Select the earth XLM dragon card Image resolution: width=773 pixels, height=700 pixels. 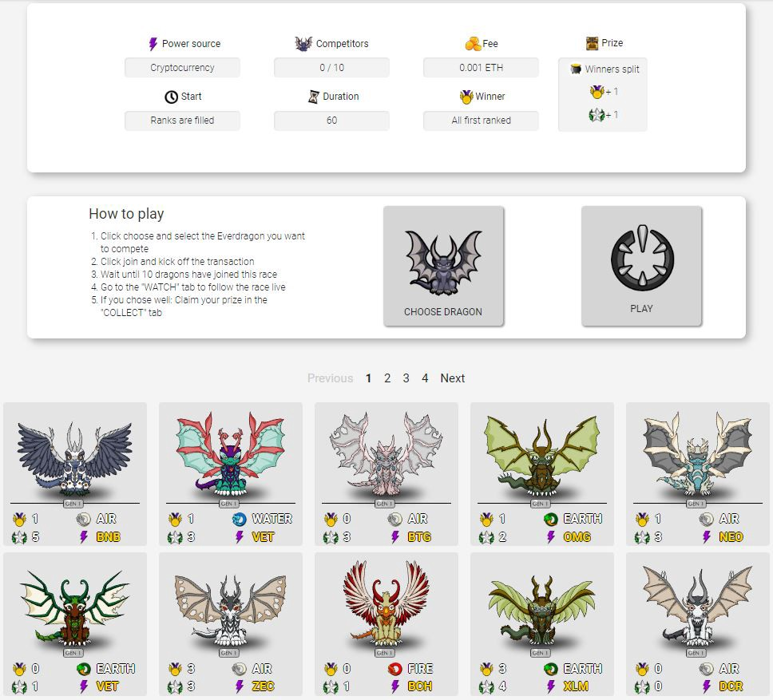pyautogui.click(x=542, y=624)
